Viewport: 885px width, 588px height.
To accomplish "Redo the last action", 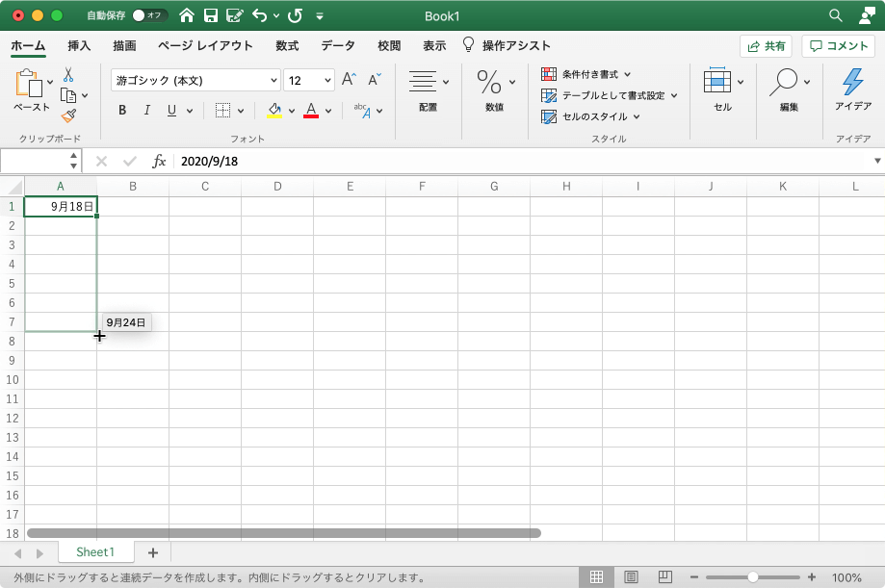I will coord(295,15).
